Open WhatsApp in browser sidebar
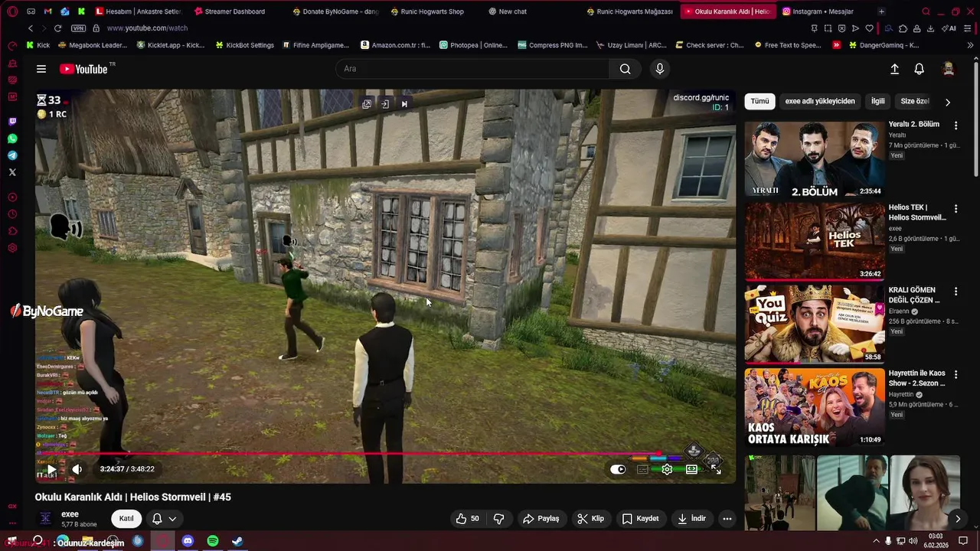 (x=12, y=139)
